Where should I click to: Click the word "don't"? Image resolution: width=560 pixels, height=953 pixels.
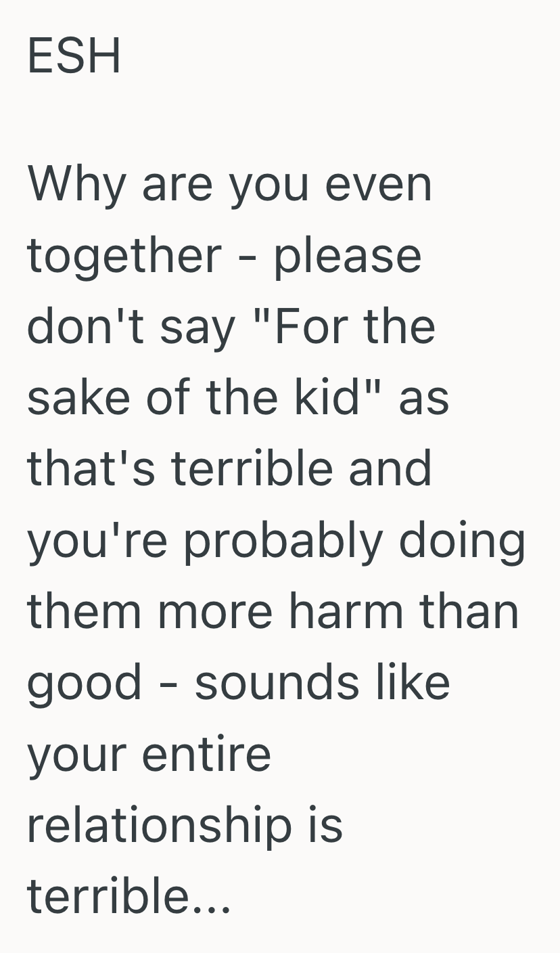85,326
